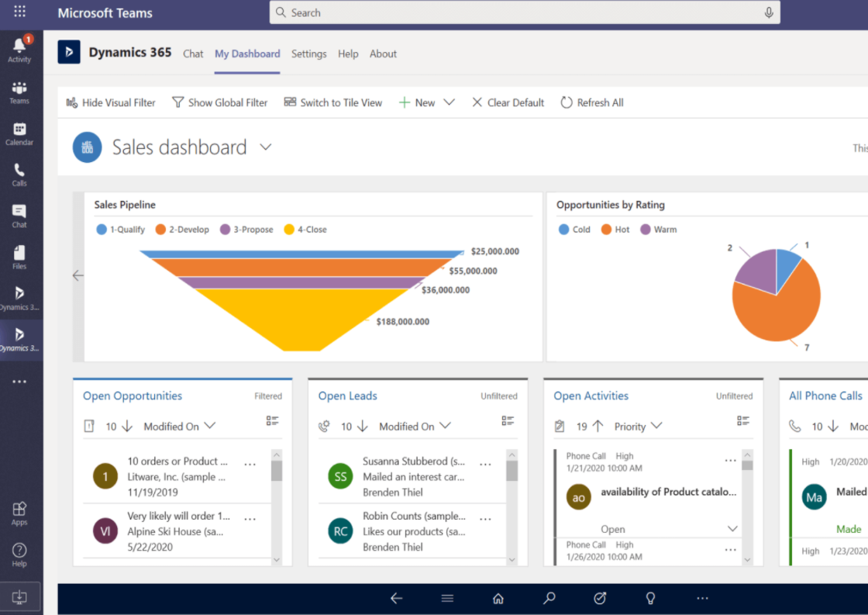The width and height of the screenshot is (868, 615).
Task: Open options for Robin Counts lead
Action: tap(485, 519)
